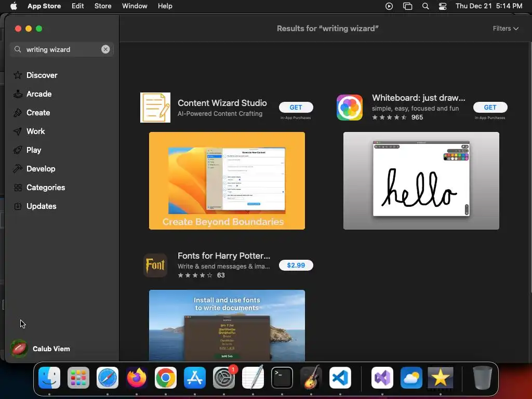Buy Fonts for Harry Potter for $2.99
This screenshot has height=399, width=532.
(x=296, y=265)
